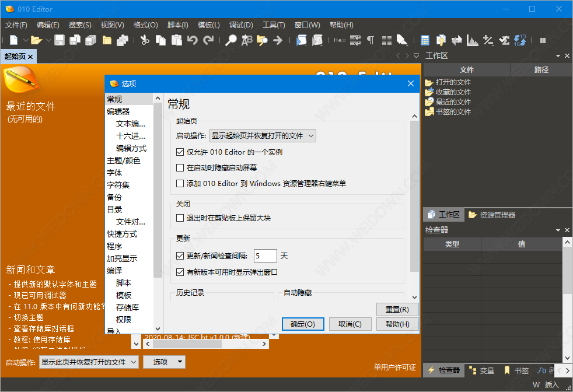Switch to the 变量 tab

[482, 370]
